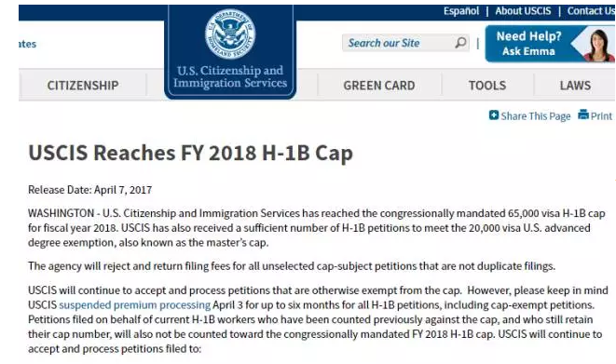Screen dimensions: 616x364
Task: Click the USCIS Reaches FY 2018 H-1B Cap headline
Action: [190, 153]
